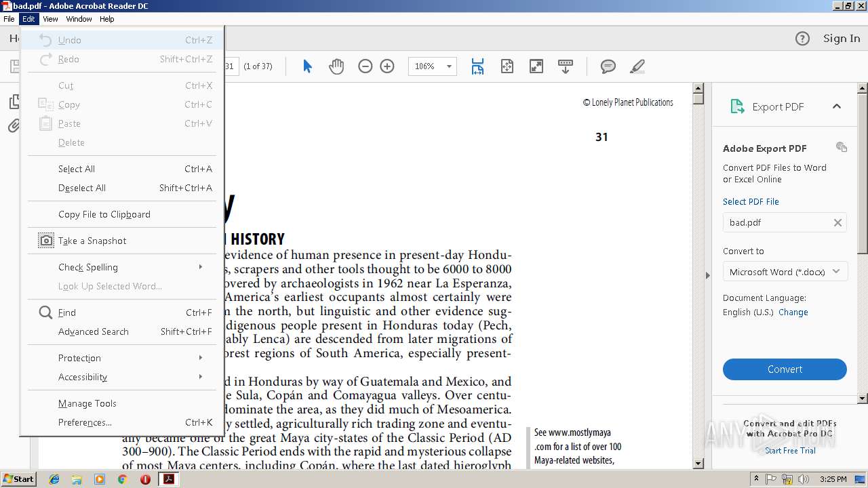Open the File menu
Viewport: 868px width, 488px height.
[x=9, y=19]
